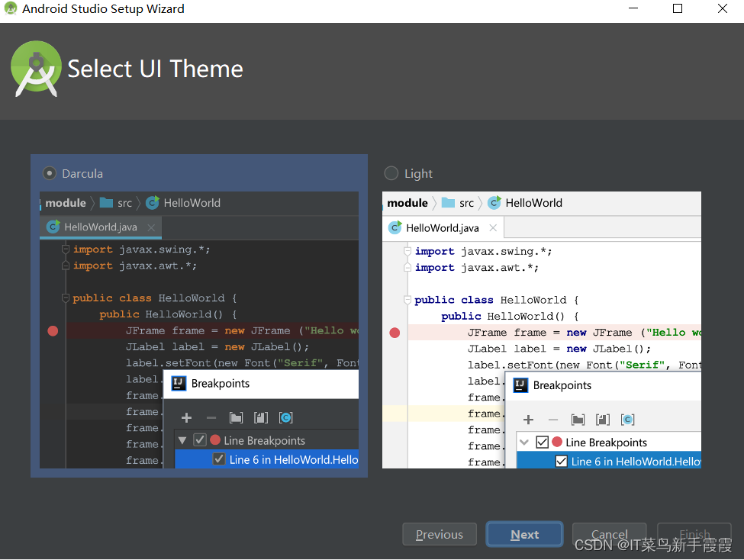Click the add breakpoint plus icon in Darcula preview

pyautogui.click(x=186, y=417)
